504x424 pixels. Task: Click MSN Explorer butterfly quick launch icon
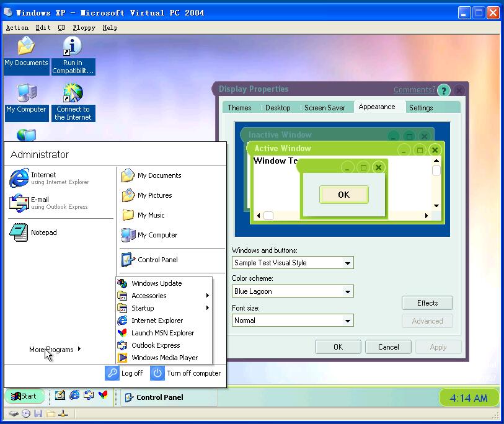[103, 395]
